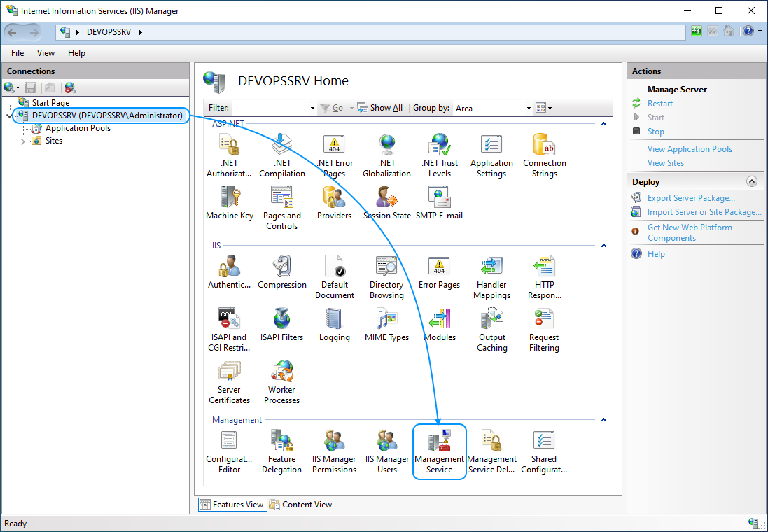Screen dimensions: 768x532
Task: Open IIS Error Pages feature
Action: 440,272
